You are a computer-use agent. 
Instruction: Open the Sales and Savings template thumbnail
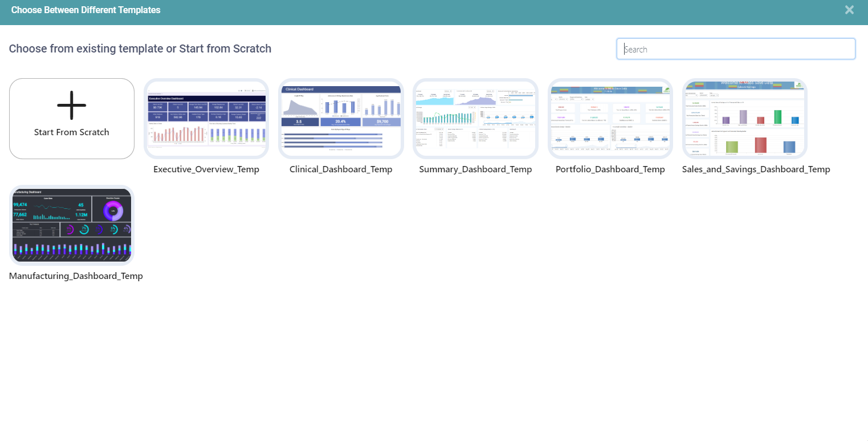(x=744, y=119)
